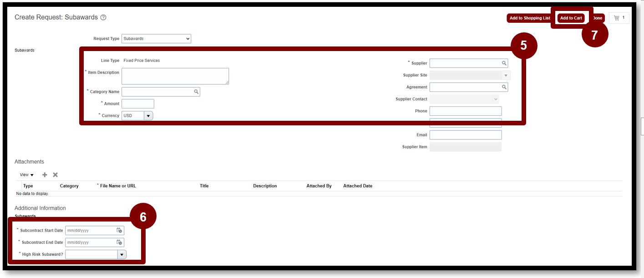
Task: Click the Amount input field
Action: pyautogui.click(x=138, y=104)
